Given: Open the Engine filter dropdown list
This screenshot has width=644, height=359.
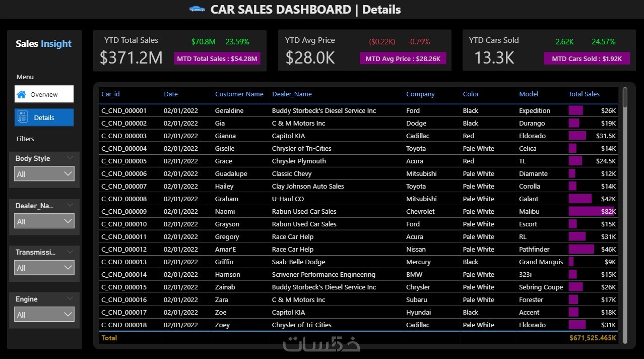Looking at the screenshot, I should [x=44, y=315].
